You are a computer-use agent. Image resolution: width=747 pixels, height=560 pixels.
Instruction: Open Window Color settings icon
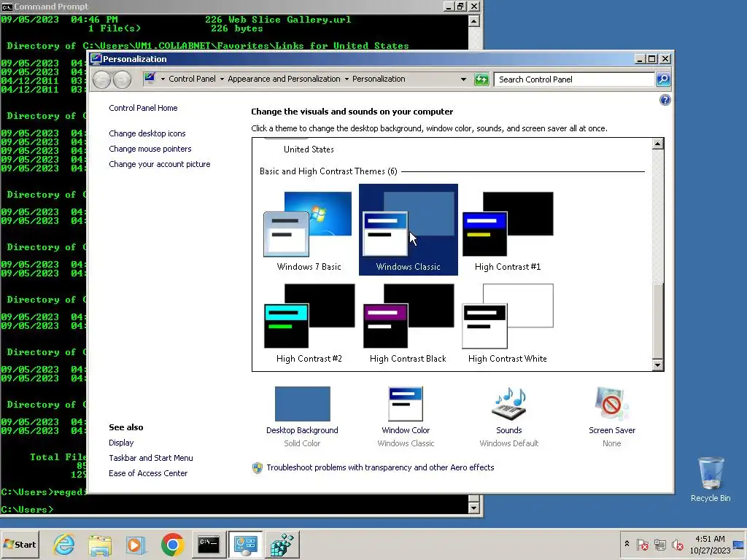pyautogui.click(x=406, y=404)
